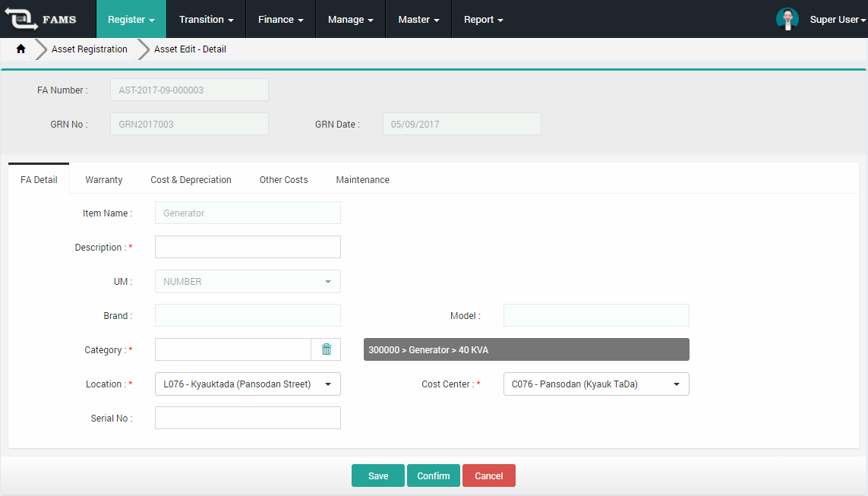
Task: Click the home icon in the breadcrumb
Action: click(x=21, y=48)
